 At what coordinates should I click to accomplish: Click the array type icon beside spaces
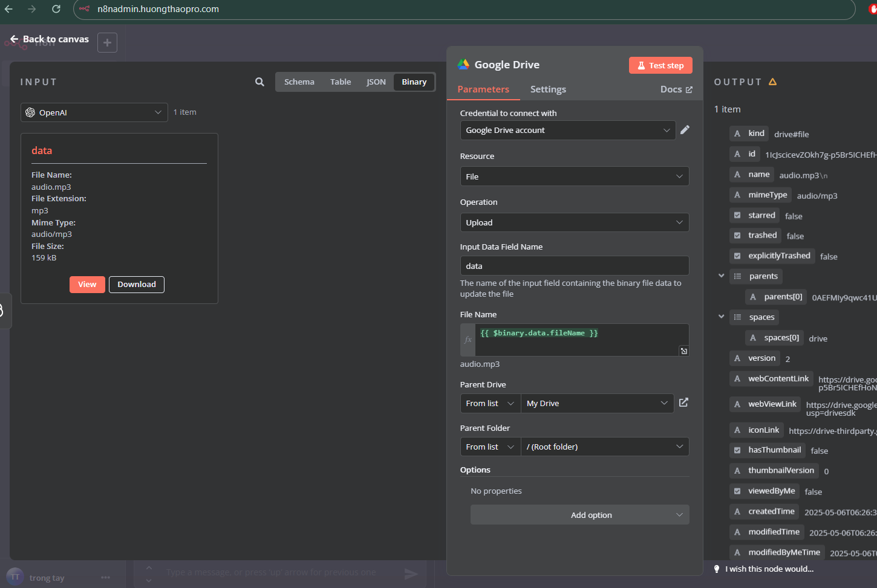[737, 317]
